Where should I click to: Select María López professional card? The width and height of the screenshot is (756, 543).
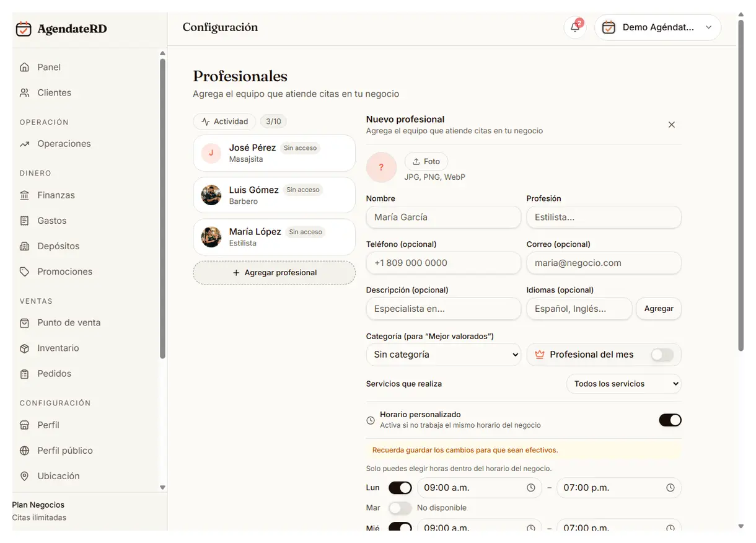tap(275, 237)
